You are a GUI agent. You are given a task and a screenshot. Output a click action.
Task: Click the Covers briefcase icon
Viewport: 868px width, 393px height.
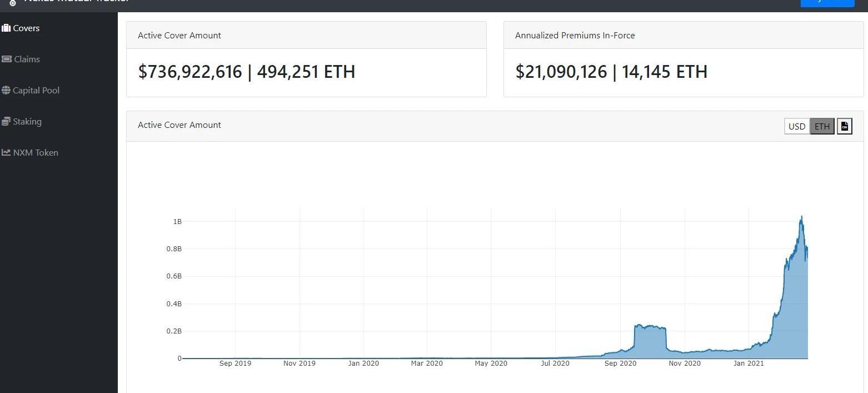[x=6, y=28]
